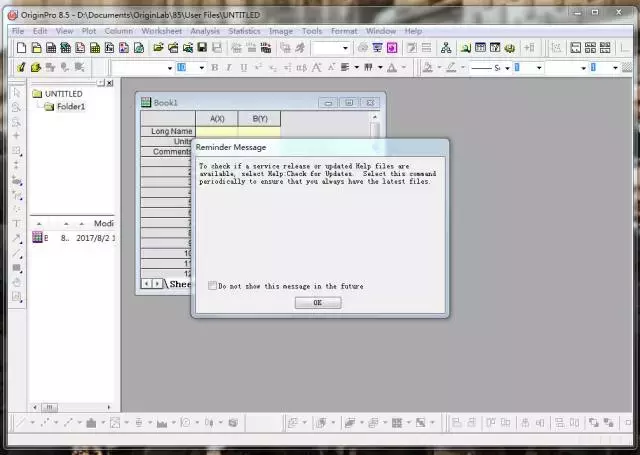Open the Column menu
Image resolution: width=640 pixels, height=455 pixels.
[118, 31]
